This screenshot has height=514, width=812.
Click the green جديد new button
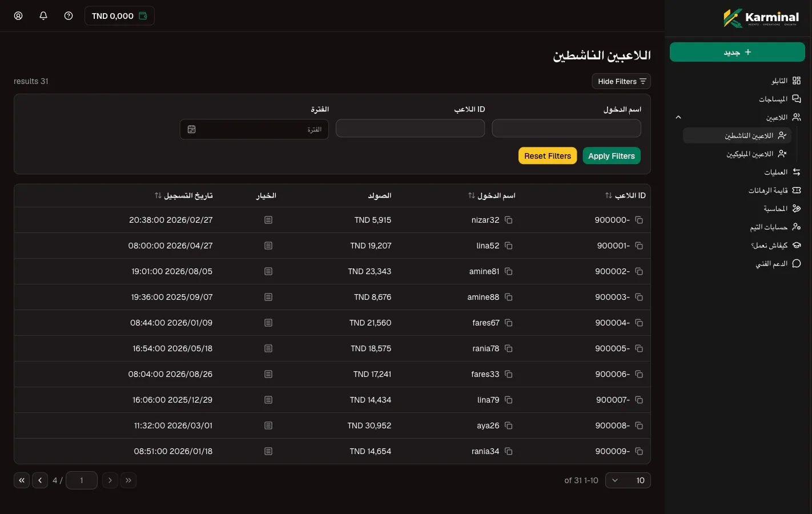[x=737, y=52]
